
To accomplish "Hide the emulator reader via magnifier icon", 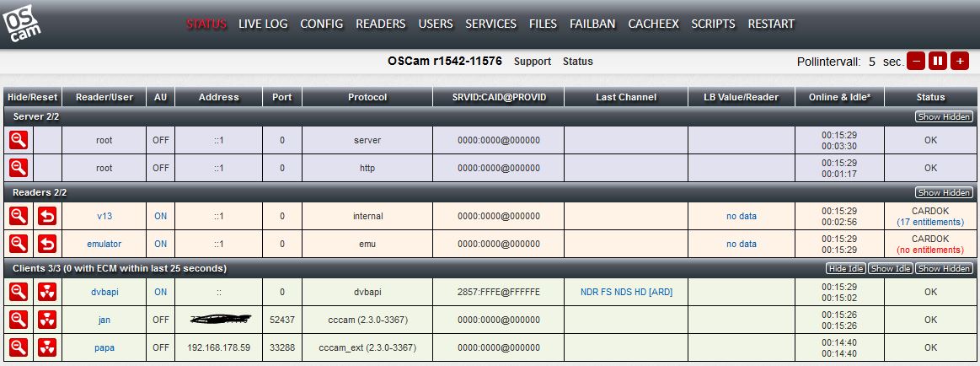I will (19, 244).
